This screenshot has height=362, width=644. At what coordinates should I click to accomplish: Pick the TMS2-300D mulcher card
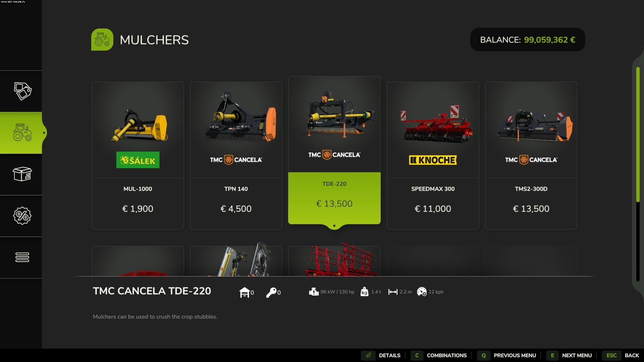click(531, 156)
